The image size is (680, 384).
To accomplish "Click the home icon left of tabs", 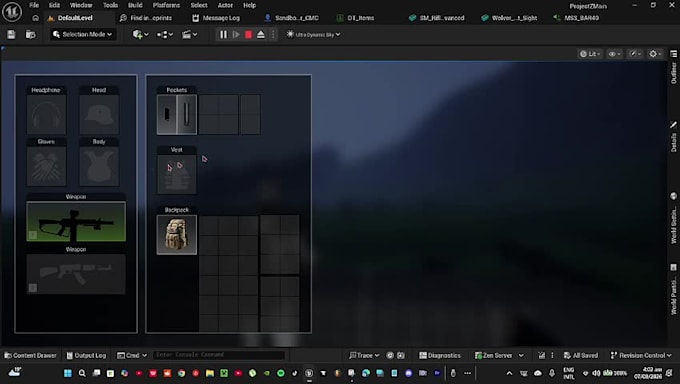I will [x=36, y=18].
